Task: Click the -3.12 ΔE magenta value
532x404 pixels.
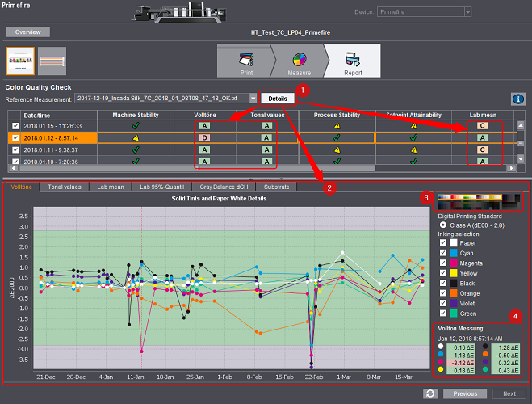Action: point(460,363)
